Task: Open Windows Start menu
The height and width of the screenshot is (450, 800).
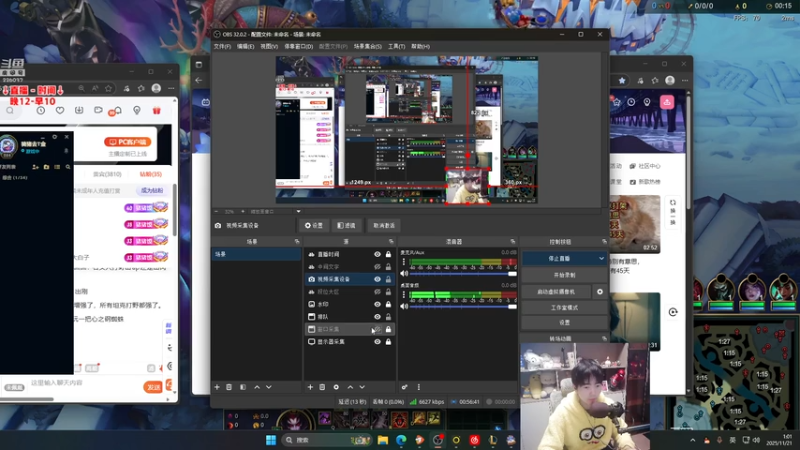Action: [271, 440]
